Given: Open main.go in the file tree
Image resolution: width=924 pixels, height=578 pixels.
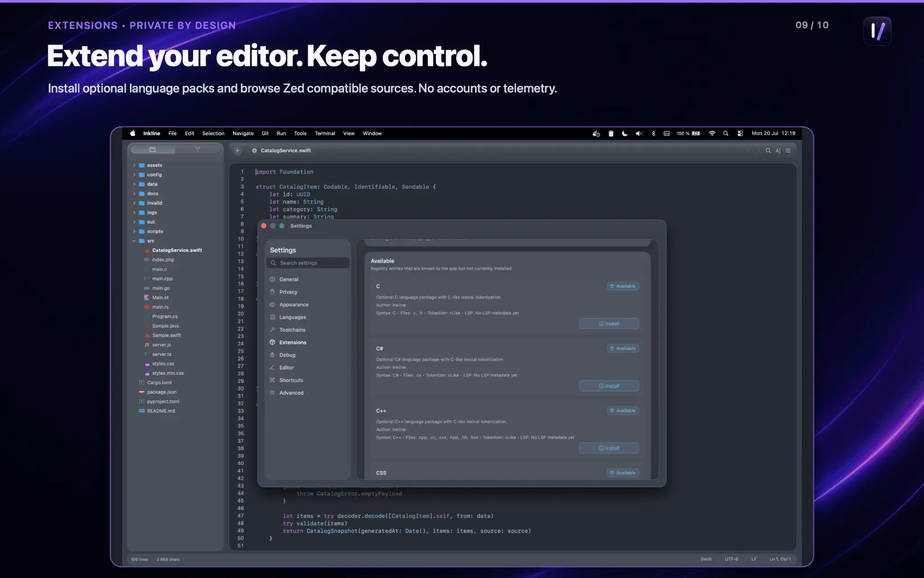Looking at the screenshot, I should (161, 288).
